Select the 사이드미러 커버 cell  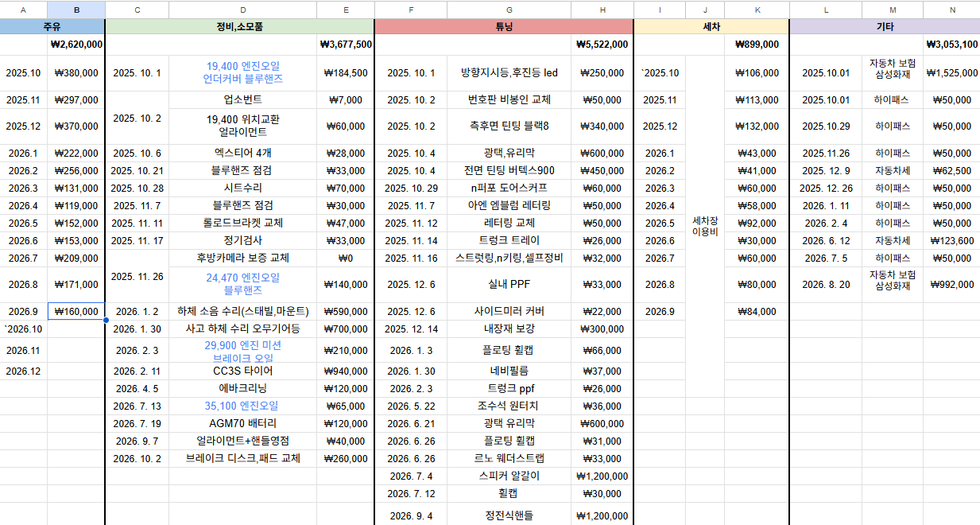click(x=509, y=312)
